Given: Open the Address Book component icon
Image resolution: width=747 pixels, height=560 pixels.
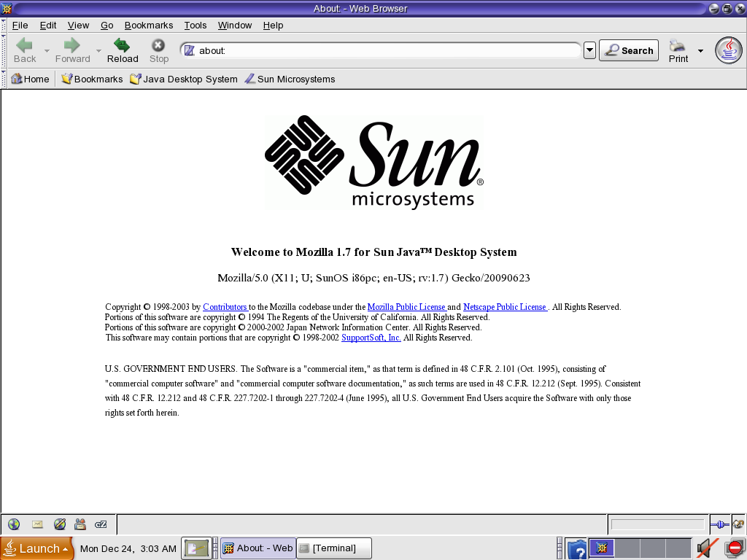Looking at the screenshot, I should tap(80, 524).
